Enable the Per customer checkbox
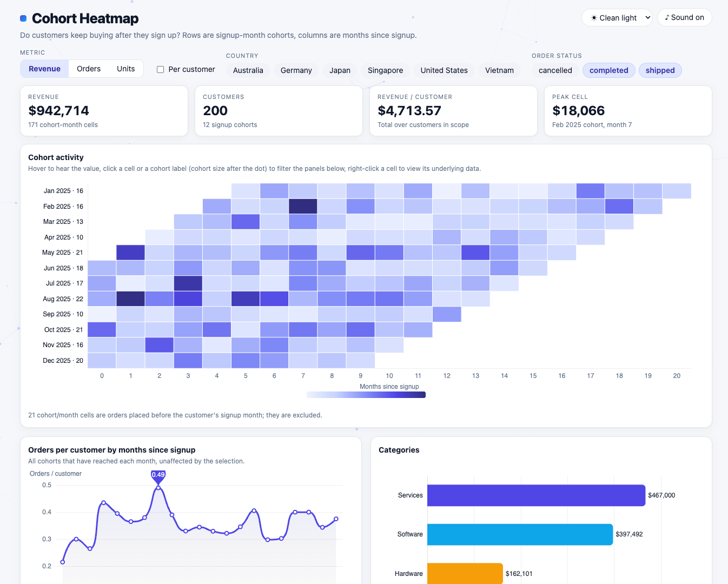Image resolution: width=728 pixels, height=584 pixels. click(161, 69)
